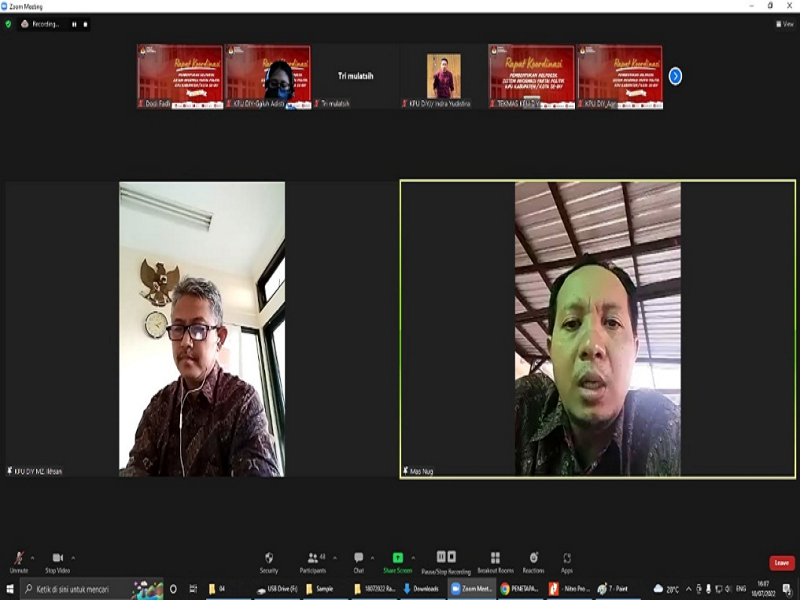Viewport: 800px width, 600px height.
Task: Open audio options arrow beside Unmute
Action: click(33, 557)
